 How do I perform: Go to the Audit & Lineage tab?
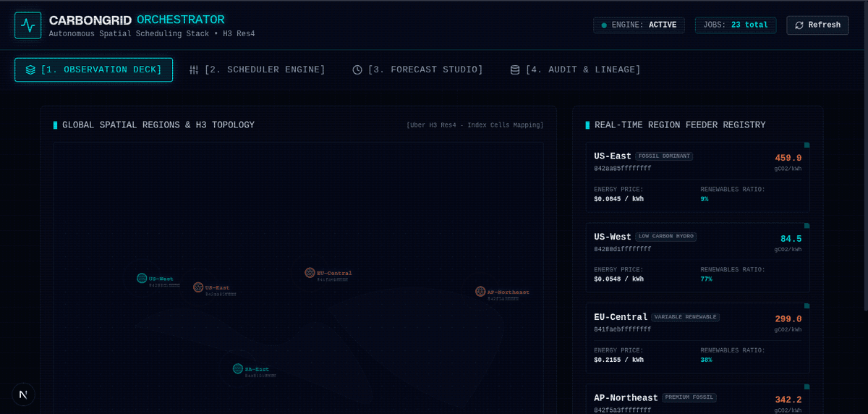point(575,69)
